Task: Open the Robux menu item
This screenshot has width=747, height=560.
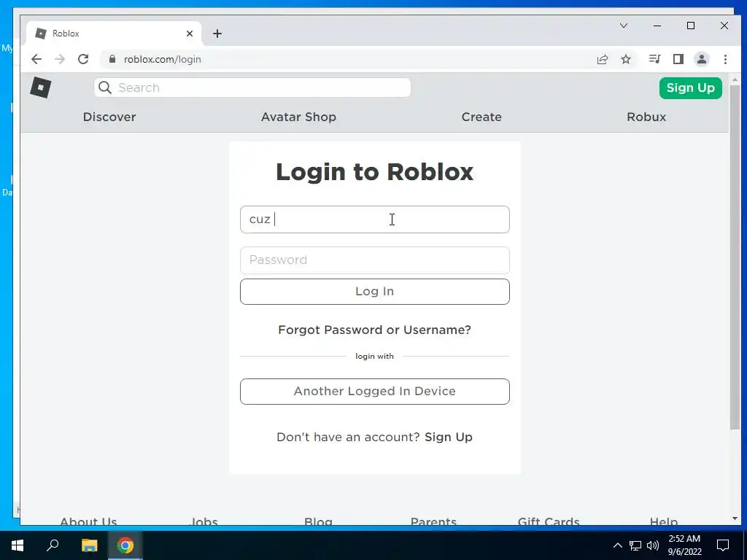Action: (646, 117)
